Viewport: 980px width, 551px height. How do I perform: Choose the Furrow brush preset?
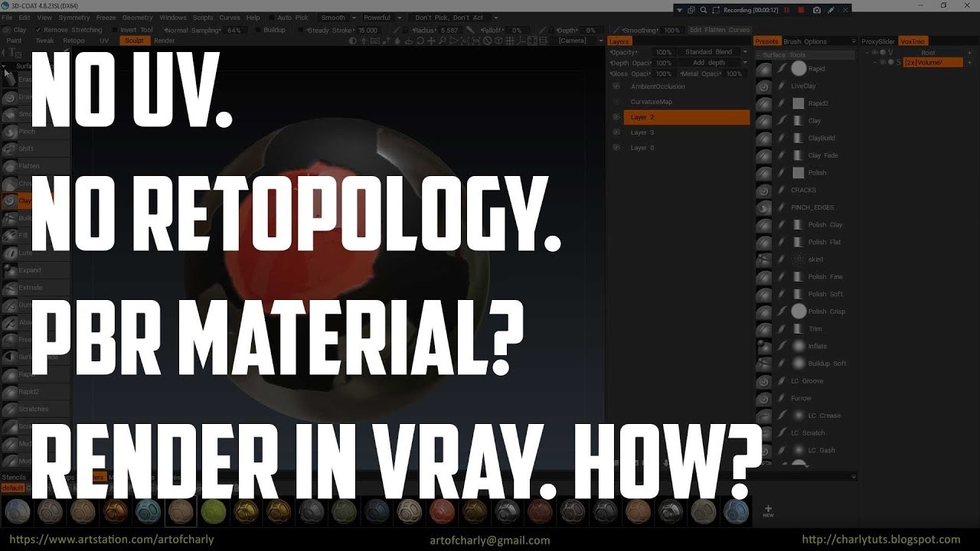[801, 399]
